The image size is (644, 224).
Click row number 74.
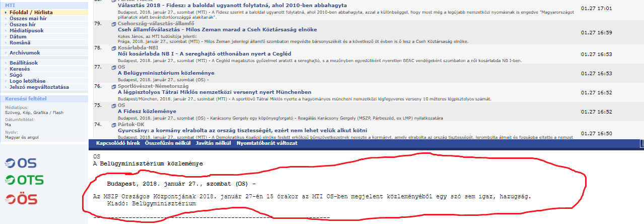coord(98,125)
